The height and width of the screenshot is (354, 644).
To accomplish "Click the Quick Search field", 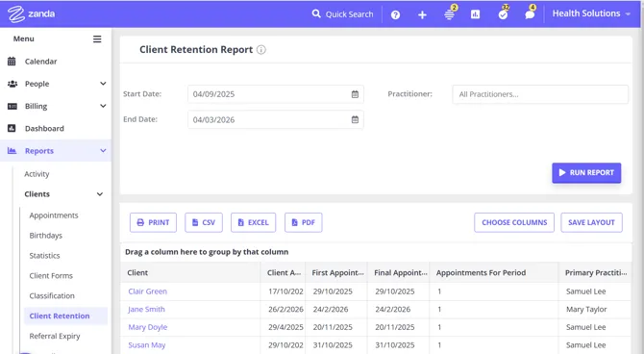I will pos(342,14).
